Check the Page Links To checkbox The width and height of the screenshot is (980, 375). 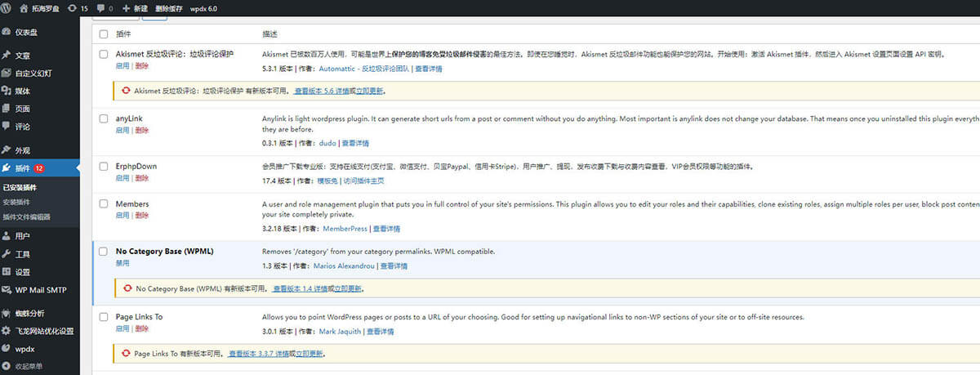[x=103, y=316]
